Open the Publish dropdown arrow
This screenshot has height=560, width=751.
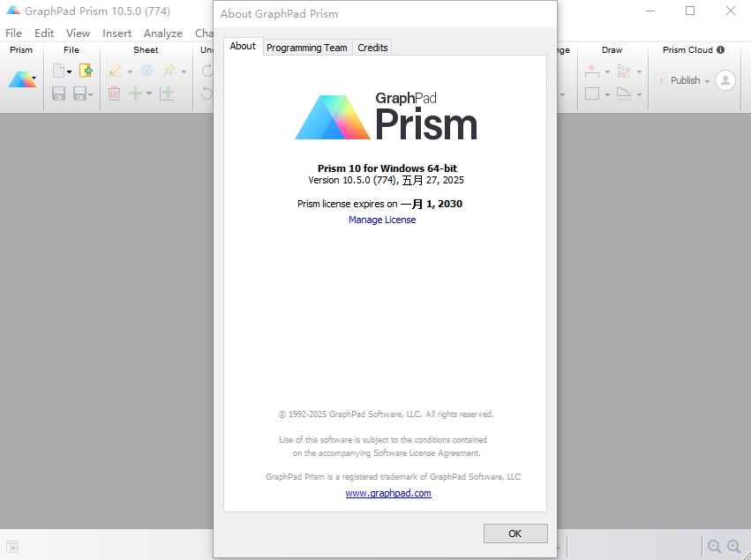(707, 81)
